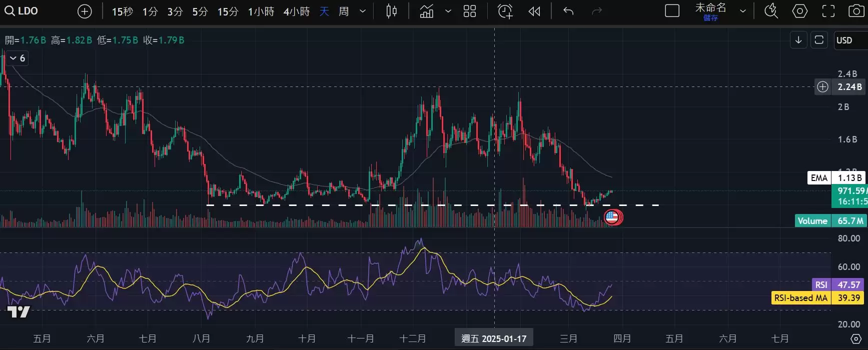Viewport: 868px width, 350px height.
Task: Open the candlestick chart type selector
Action: (x=392, y=11)
